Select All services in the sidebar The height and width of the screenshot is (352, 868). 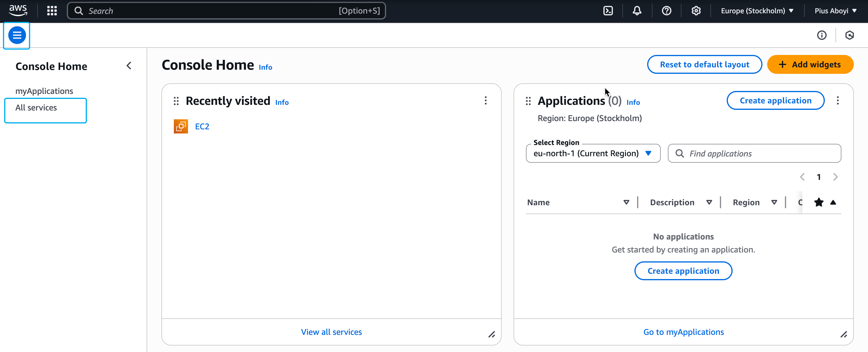(36, 108)
